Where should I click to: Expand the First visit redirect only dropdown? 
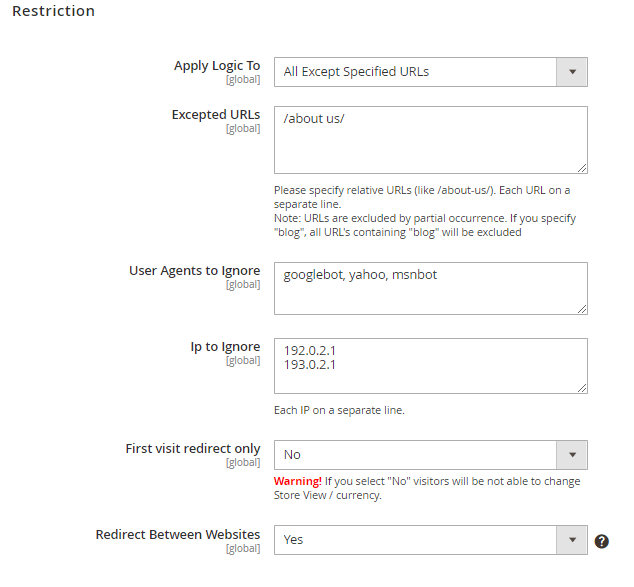pyautogui.click(x=430, y=455)
